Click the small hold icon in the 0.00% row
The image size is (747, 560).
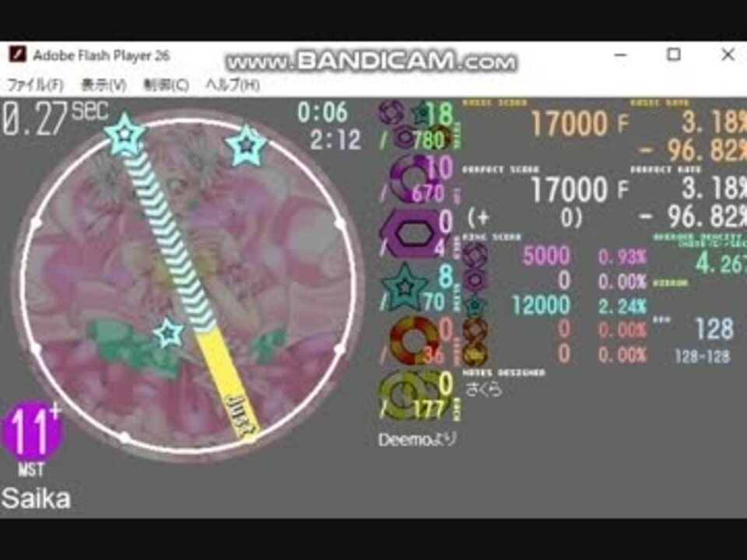475,279
